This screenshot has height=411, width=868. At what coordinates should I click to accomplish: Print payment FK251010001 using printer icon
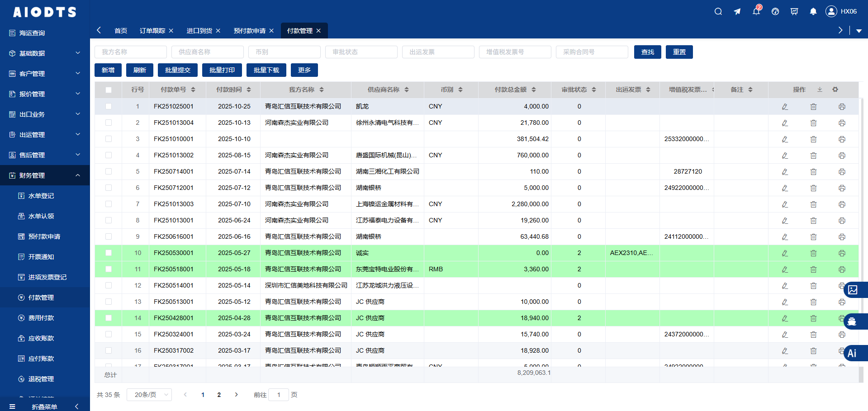[841, 139]
